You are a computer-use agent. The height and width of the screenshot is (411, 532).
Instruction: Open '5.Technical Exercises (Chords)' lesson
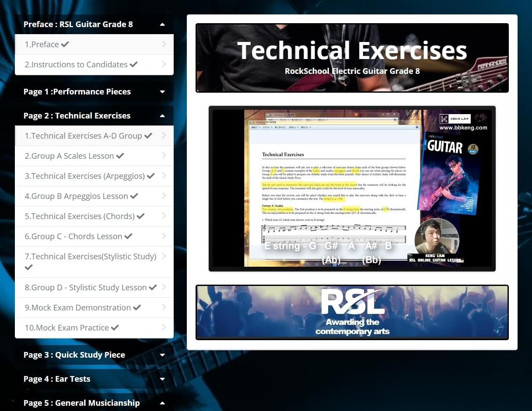point(94,216)
